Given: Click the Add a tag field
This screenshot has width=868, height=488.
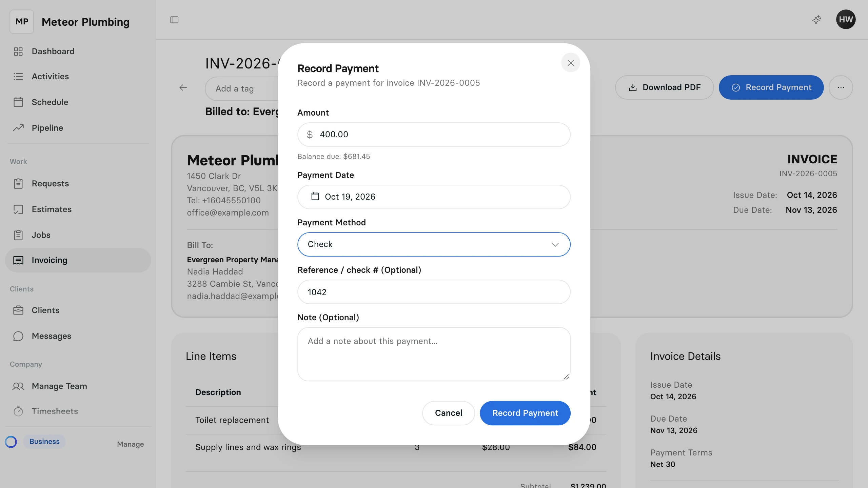Looking at the screenshot, I should (x=241, y=89).
